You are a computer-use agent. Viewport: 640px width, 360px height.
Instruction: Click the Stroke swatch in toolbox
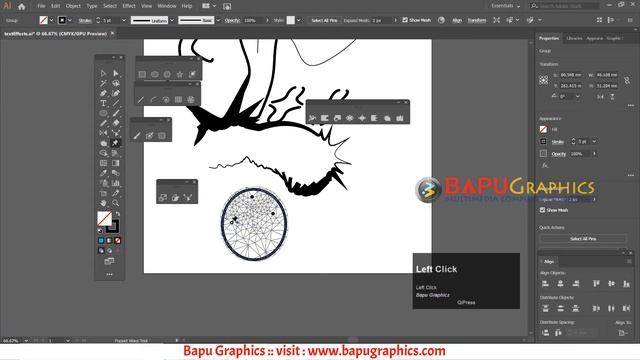click(113, 226)
